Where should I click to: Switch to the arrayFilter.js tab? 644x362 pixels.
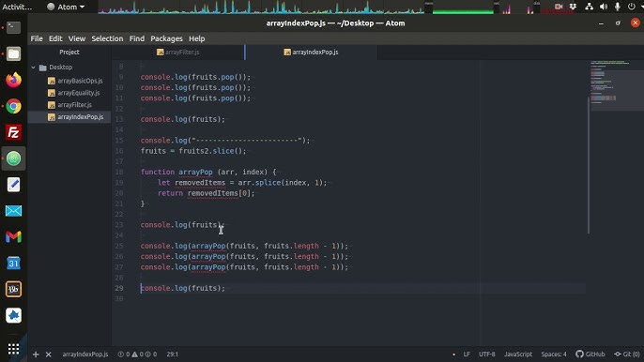pyautogui.click(x=177, y=53)
